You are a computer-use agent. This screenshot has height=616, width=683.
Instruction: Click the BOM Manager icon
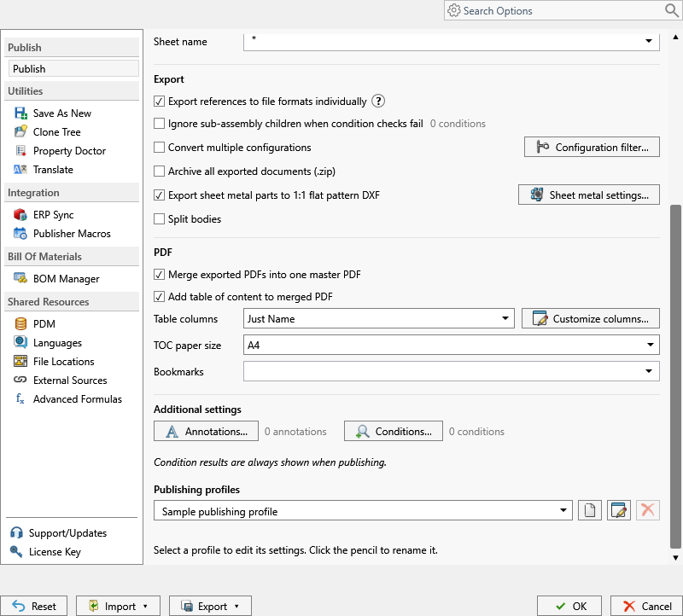click(20, 278)
